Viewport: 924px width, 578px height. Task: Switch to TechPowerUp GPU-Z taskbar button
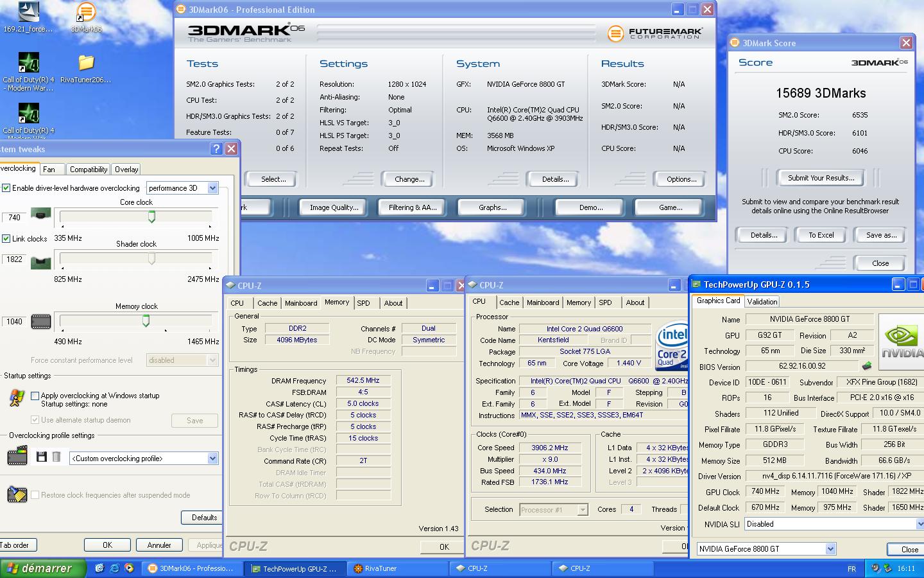[x=296, y=568]
